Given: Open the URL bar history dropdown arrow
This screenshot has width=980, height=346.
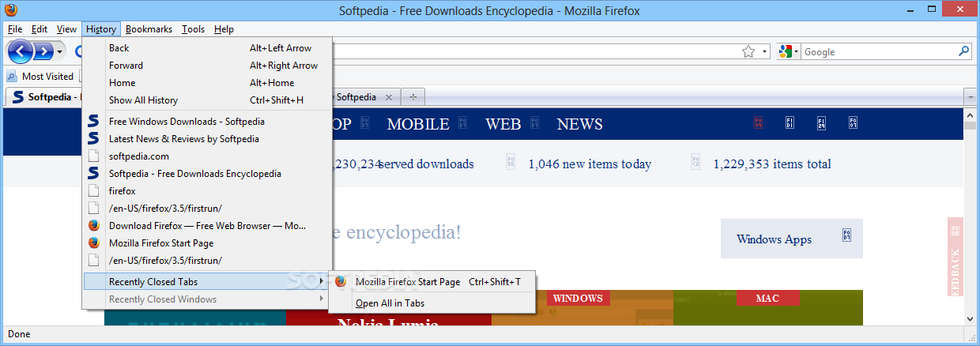Looking at the screenshot, I should click(x=765, y=52).
